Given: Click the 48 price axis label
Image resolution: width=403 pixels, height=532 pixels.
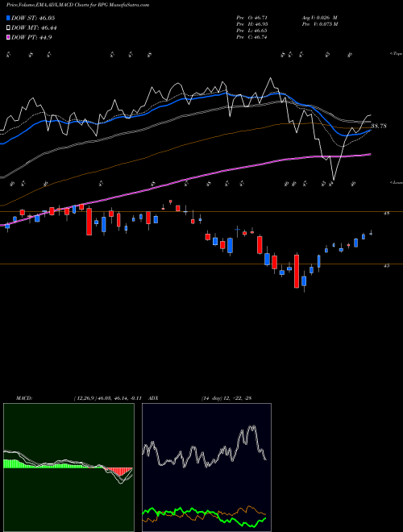Looking at the screenshot, I should click(x=386, y=214).
